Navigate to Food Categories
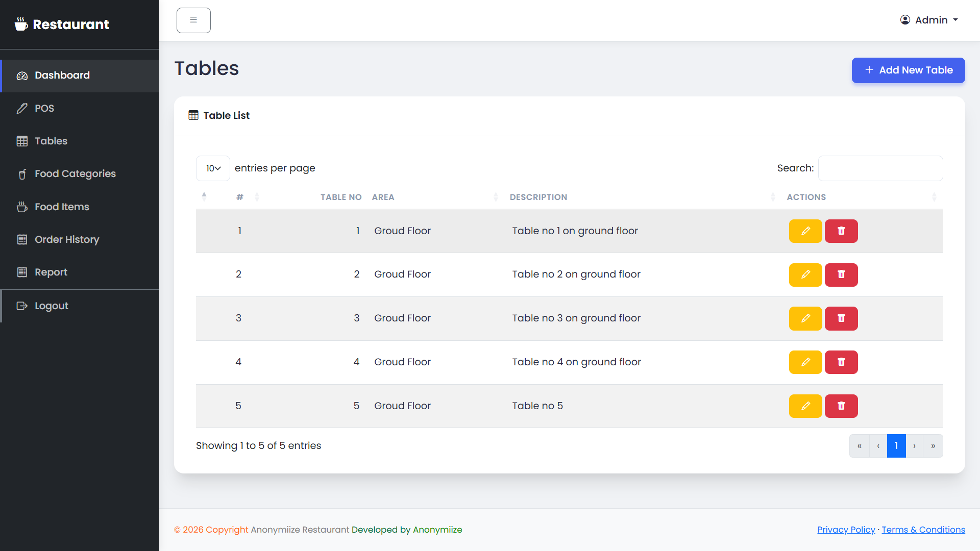Image resolution: width=980 pixels, height=551 pixels. [80, 174]
